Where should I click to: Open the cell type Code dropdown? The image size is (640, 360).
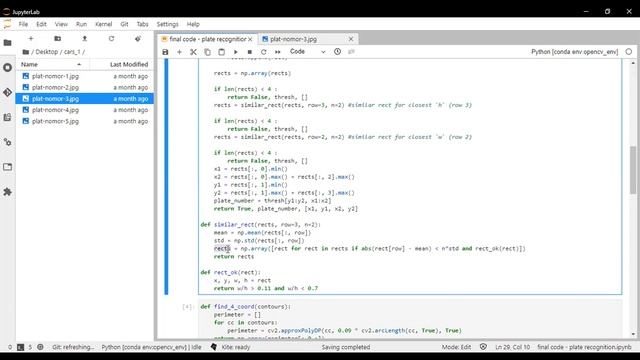point(307,52)
